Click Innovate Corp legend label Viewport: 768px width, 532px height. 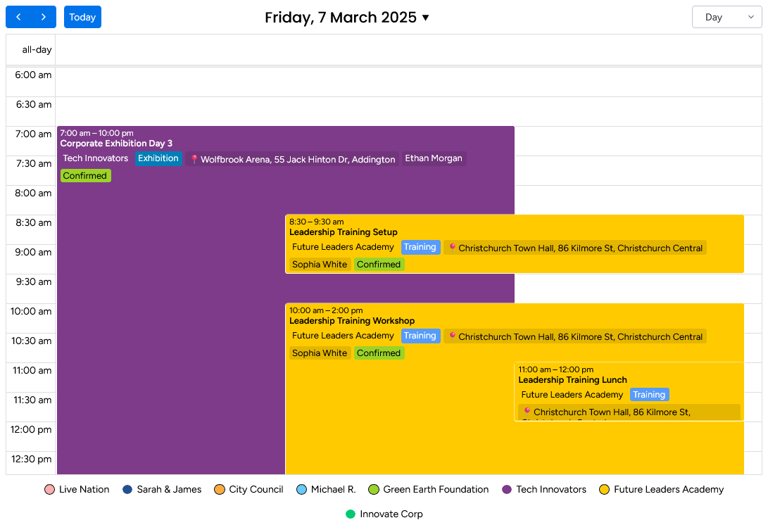click(x=391, y=514)
